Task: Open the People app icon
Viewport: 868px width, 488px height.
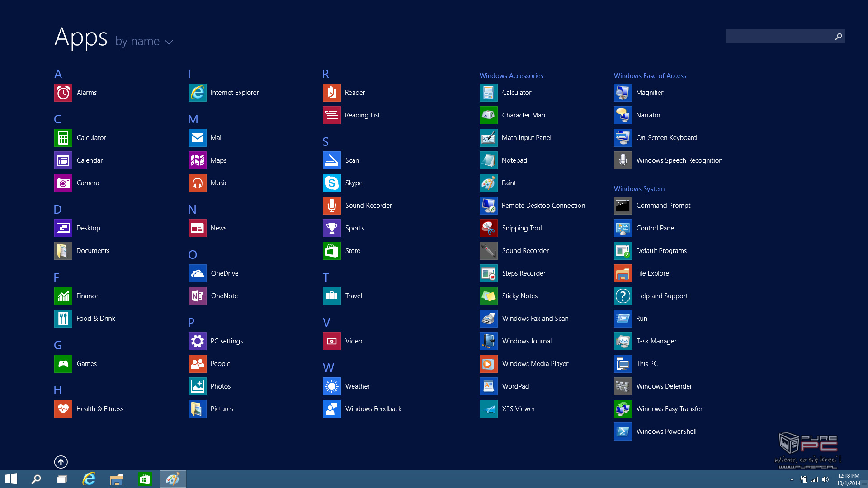Action: click(x=198, y=364)
